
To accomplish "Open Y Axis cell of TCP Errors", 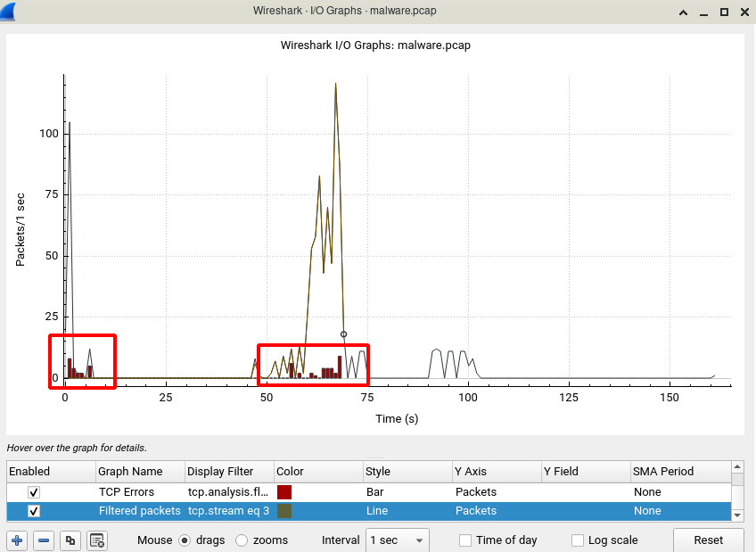I will (x=497, y=492).
